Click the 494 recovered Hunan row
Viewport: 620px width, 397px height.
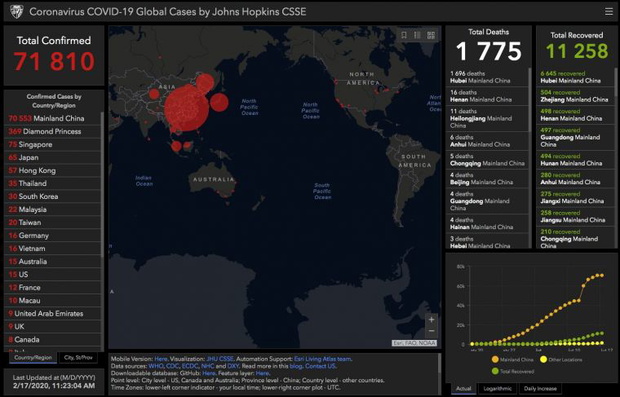pyautogui.click(x=575, y=160)
